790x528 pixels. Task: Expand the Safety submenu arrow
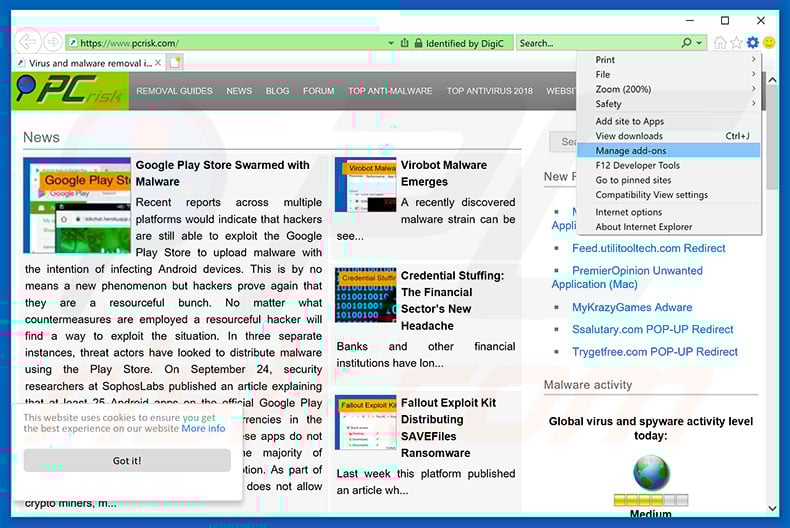[x=753, y=104]
